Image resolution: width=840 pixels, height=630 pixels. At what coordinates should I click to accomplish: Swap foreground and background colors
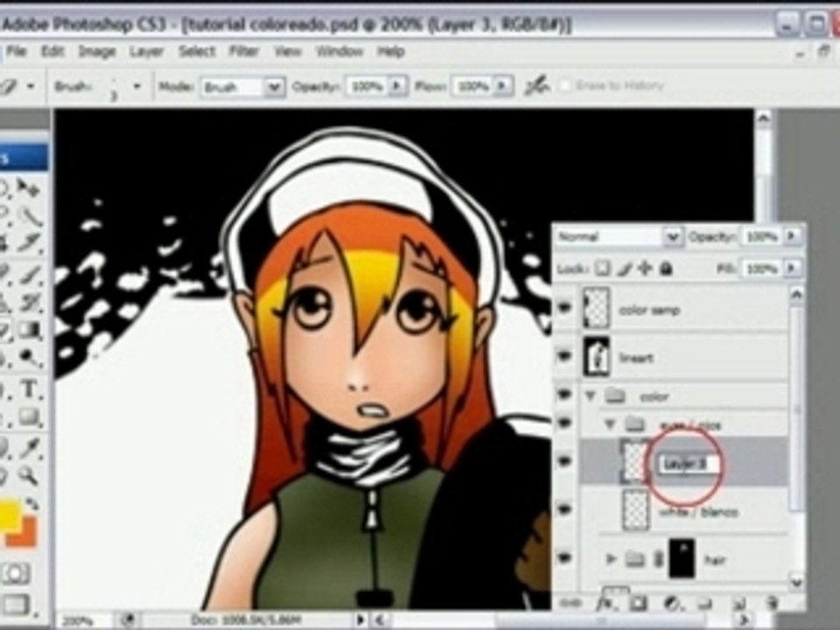(33, 504)
